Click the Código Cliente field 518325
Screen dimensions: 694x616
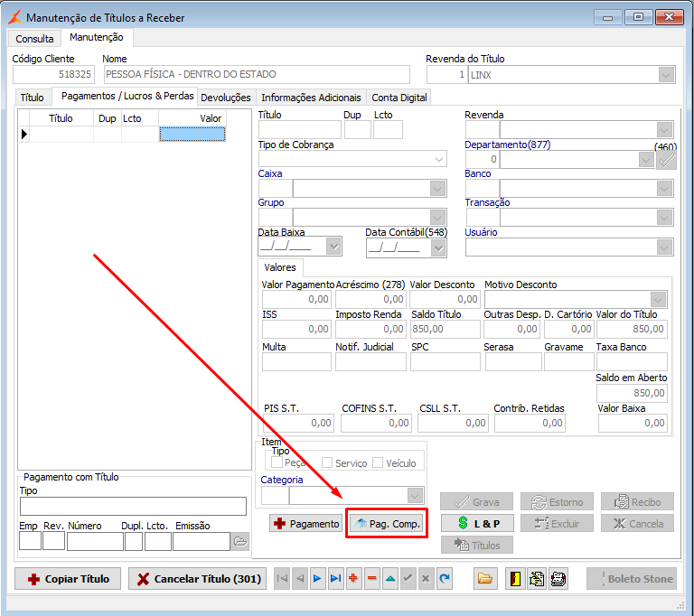click(53, 74)
